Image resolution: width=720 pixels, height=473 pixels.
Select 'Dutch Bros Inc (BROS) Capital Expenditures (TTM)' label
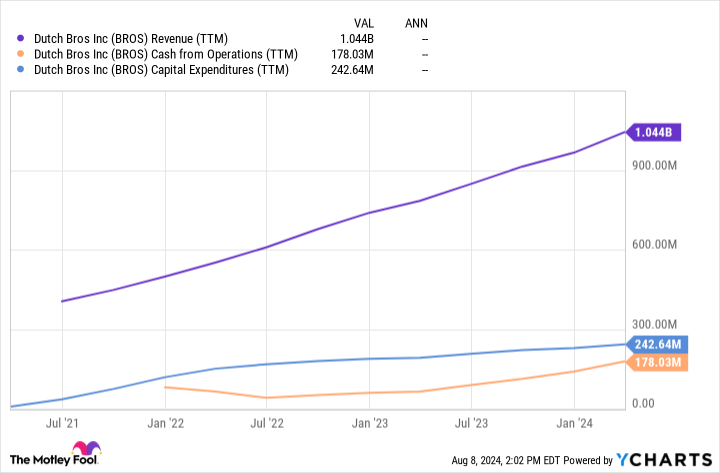tap(161, 70)
